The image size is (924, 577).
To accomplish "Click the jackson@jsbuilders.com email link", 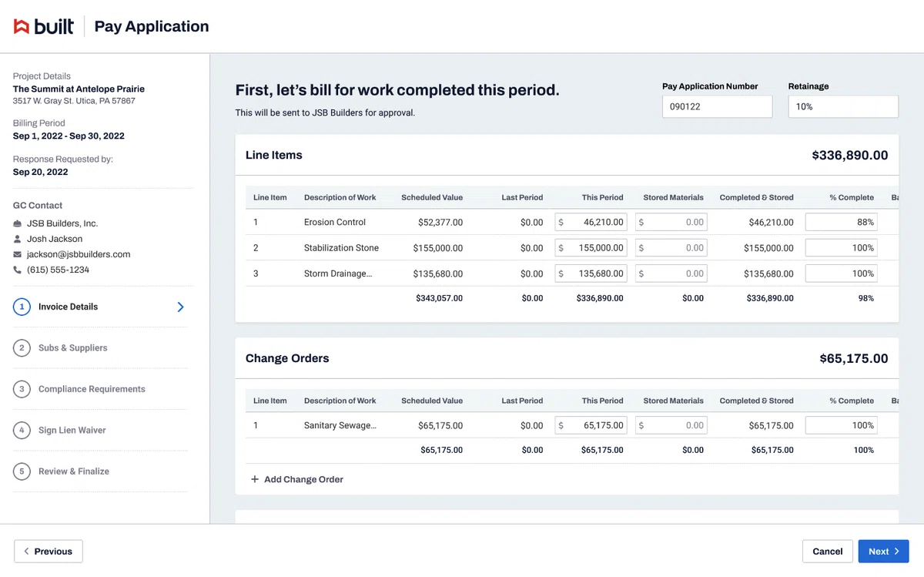I will pos(79,254).
